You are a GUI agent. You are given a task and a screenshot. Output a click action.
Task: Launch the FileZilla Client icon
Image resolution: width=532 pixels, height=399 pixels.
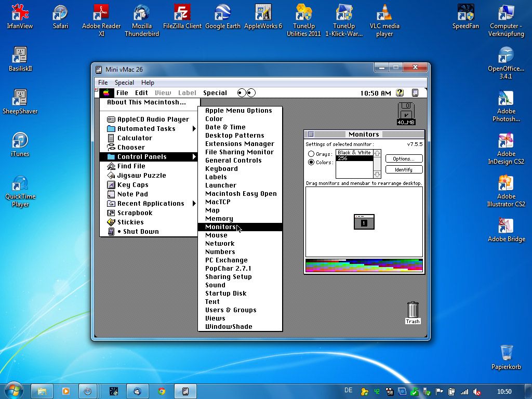pos(182,16)
